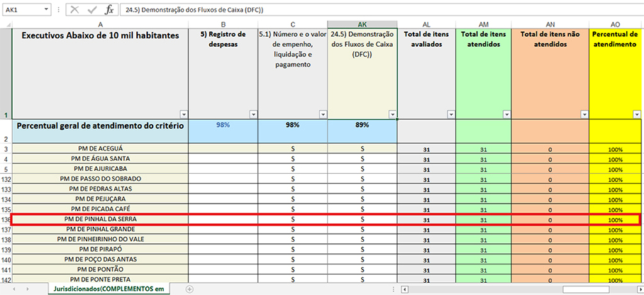The height and width of the screenshot is (295, 644).
Task: Click cell PM DE PONTÃO
Action: [x=100, y=270]
